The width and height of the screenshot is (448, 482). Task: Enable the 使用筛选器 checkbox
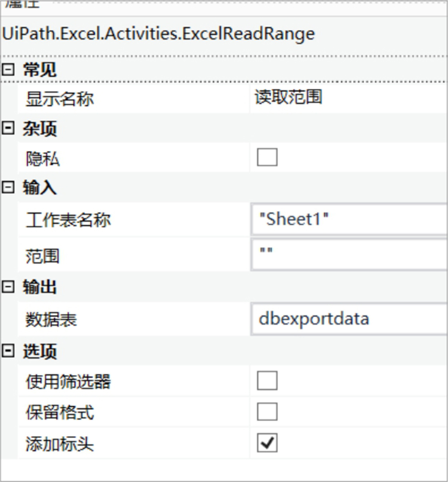(x=267, y=381)
